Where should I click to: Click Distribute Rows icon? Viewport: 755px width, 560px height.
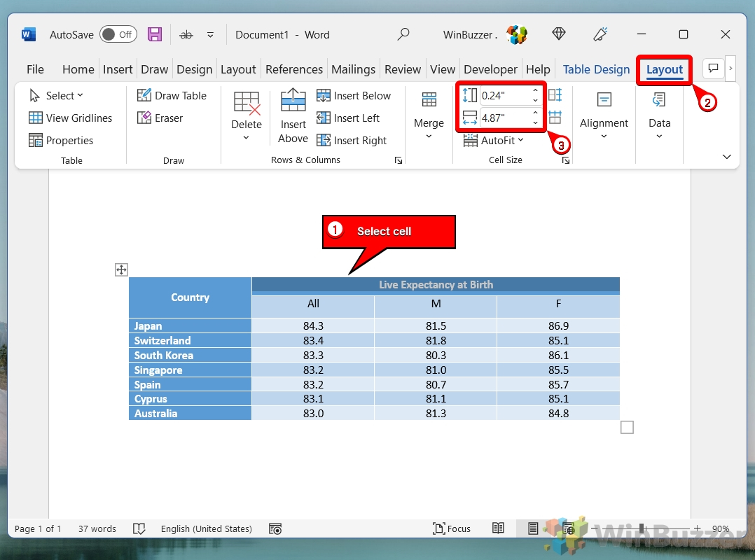tap(555, 95)
